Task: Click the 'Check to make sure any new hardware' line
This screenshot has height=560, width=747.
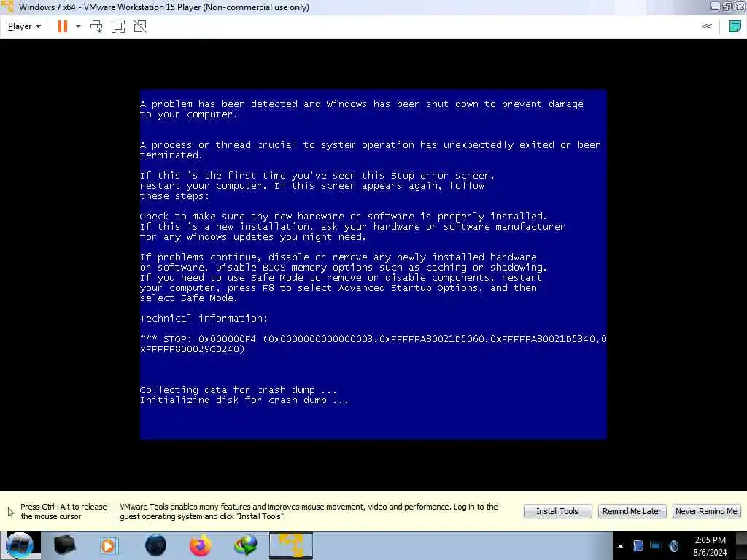Action: 344,217
